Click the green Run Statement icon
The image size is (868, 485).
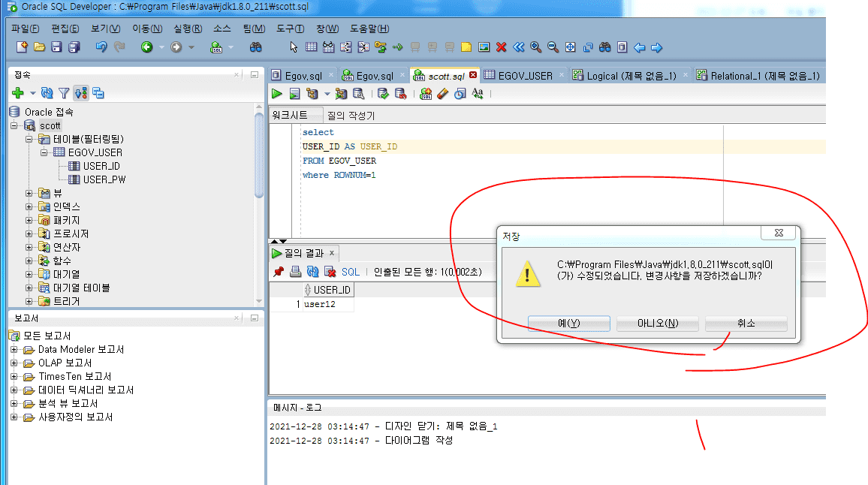click(x=277, y=94)
